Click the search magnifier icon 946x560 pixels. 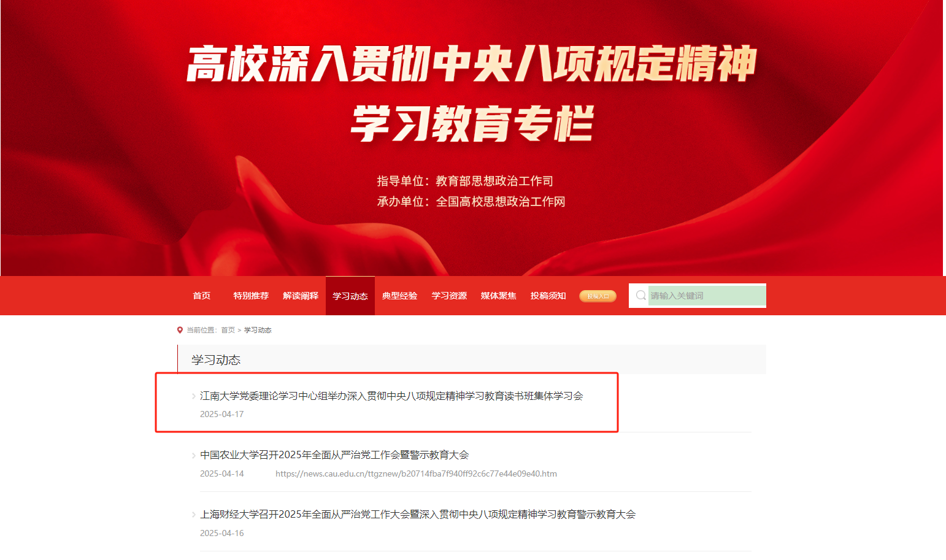[x=640, y=296]
